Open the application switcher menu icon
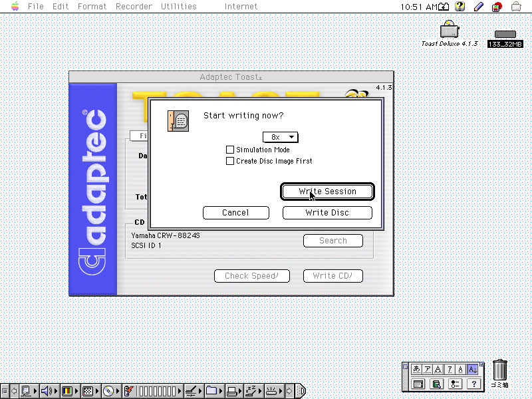532x399 pixels. click(x=497, y=7)
